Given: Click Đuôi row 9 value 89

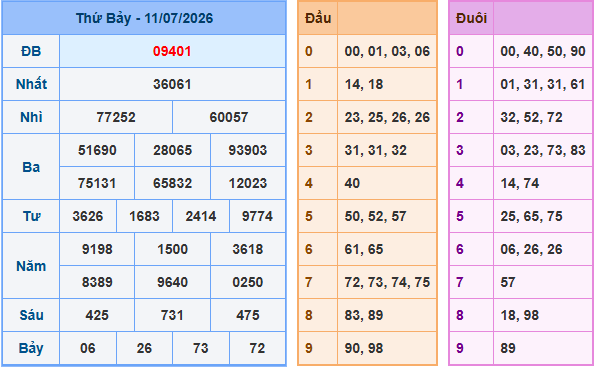Looking at the screenshot, I should [508, 348].
